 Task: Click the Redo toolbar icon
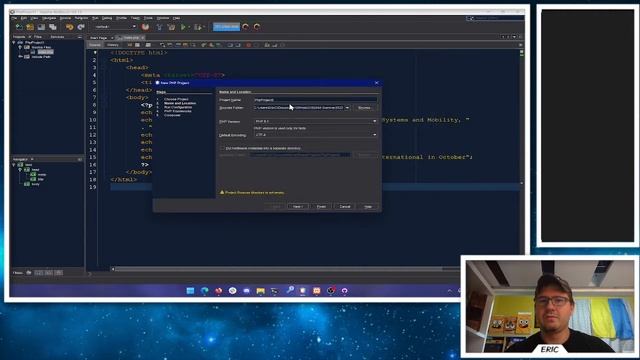coord(81,27)
